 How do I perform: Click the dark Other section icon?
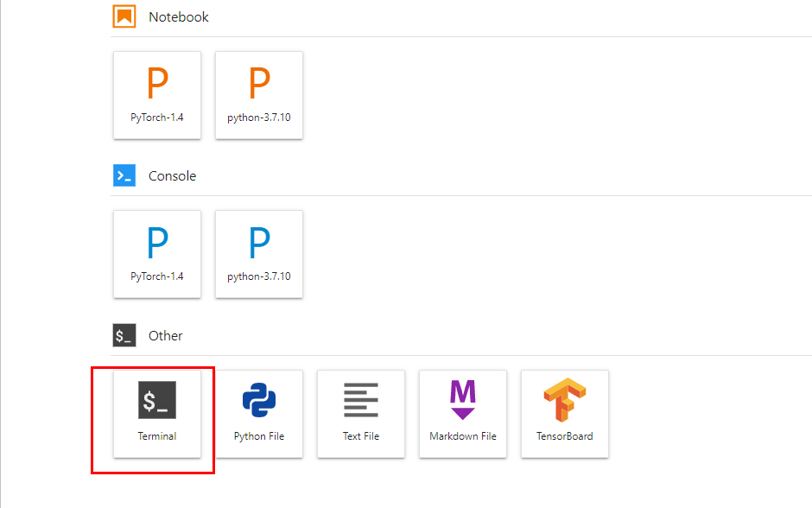click(124, 335)
